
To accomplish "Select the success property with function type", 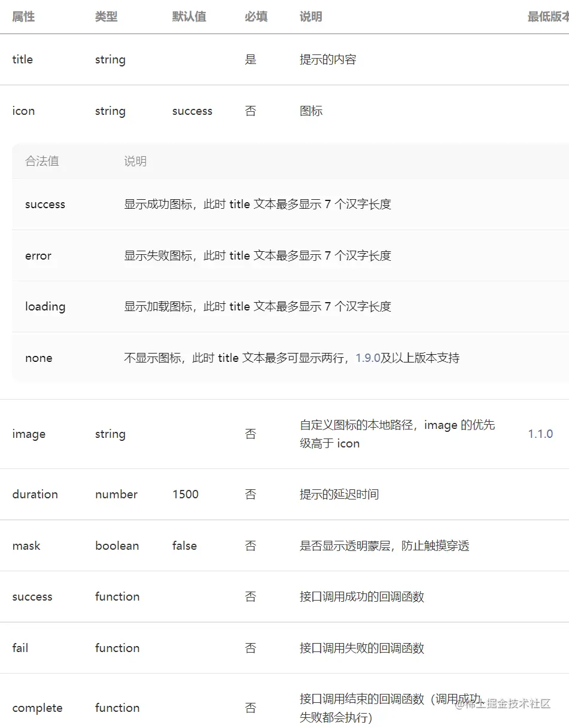I will coord(32,596).
